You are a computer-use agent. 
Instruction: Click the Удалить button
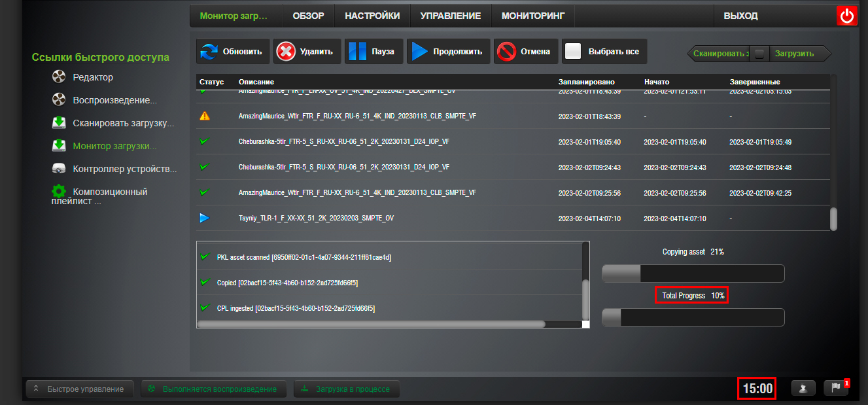point(307,51)
